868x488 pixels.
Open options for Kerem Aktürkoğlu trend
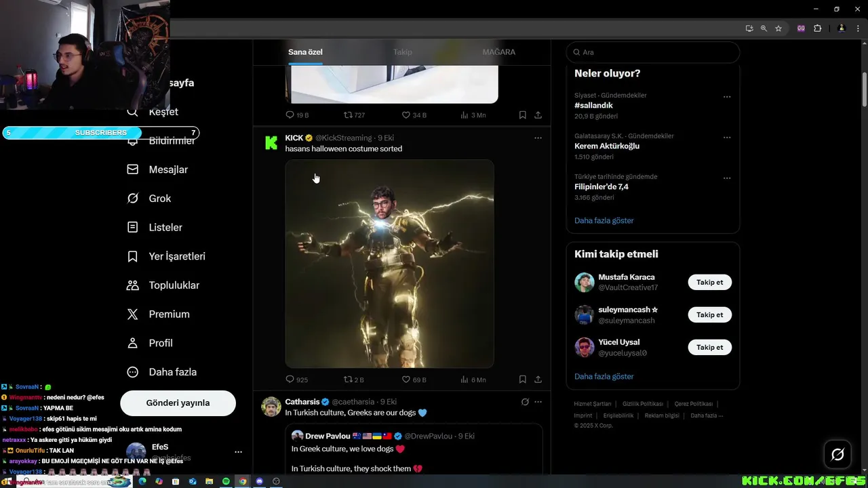(727, 138)
